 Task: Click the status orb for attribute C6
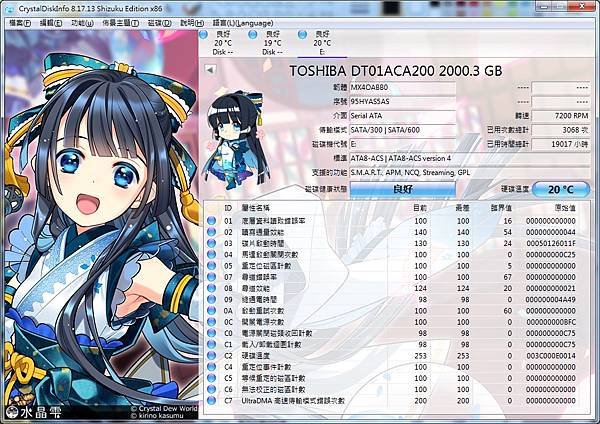[211, 389]
